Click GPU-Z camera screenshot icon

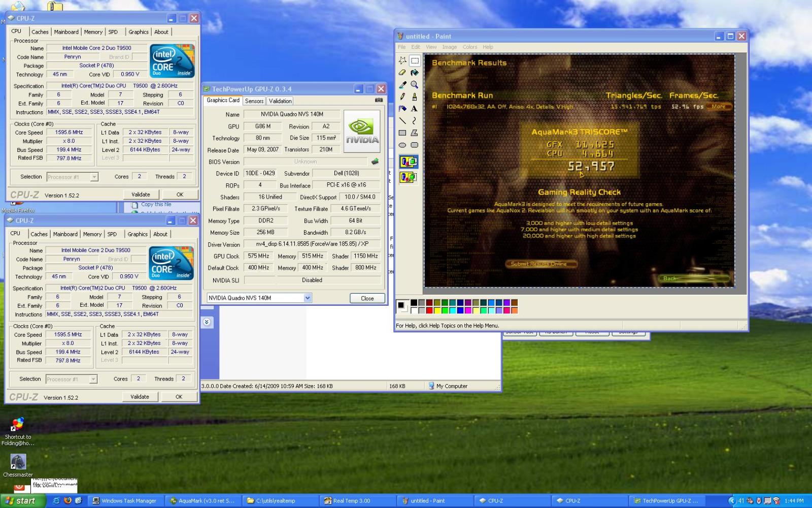coord(379,100)
